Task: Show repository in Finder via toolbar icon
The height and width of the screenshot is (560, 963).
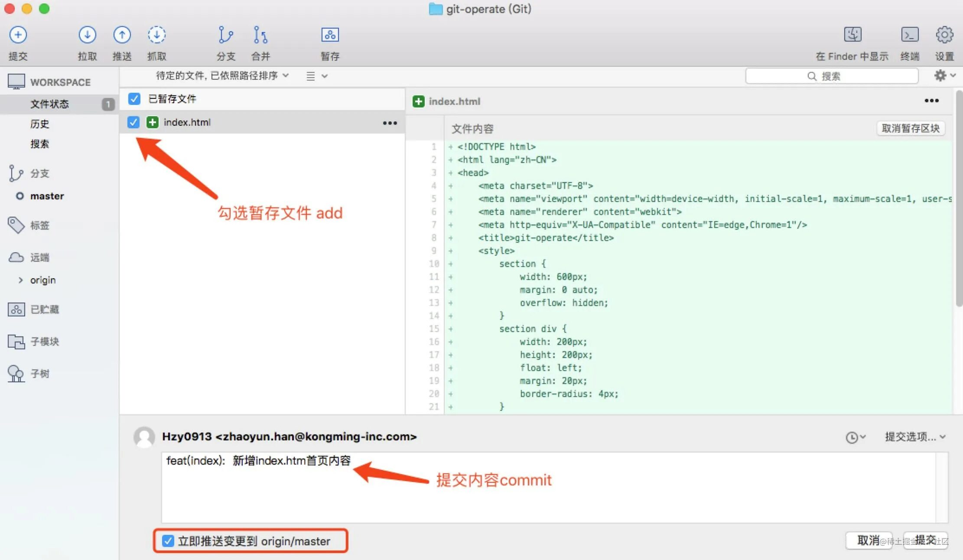Action: coord(852,35)
